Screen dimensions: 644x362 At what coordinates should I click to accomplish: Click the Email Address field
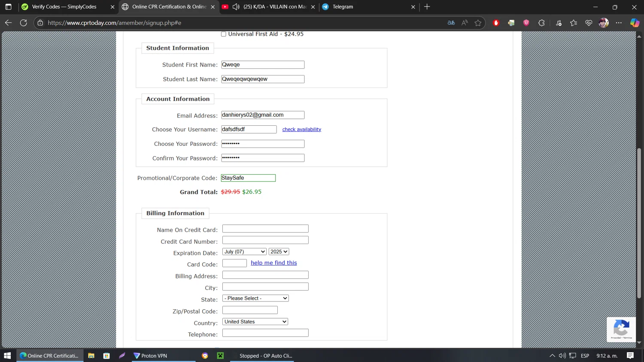pyautogui.click(x=263, y=115)
